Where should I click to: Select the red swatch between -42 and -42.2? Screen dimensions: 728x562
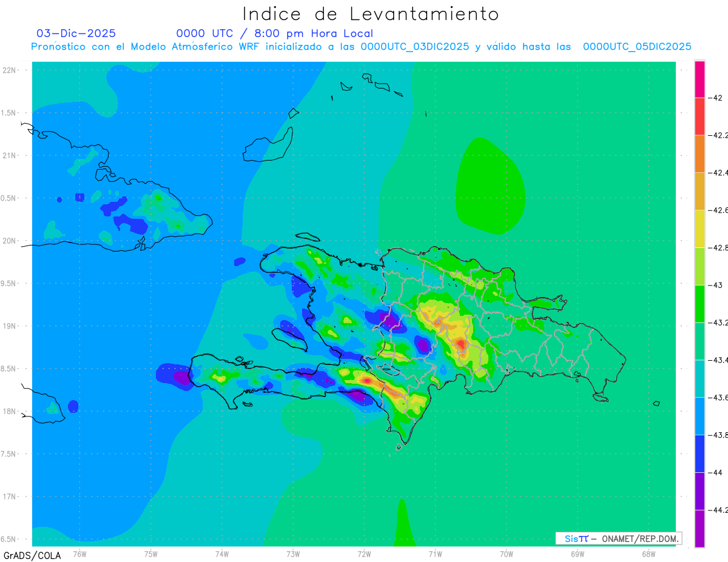[699, 116]
